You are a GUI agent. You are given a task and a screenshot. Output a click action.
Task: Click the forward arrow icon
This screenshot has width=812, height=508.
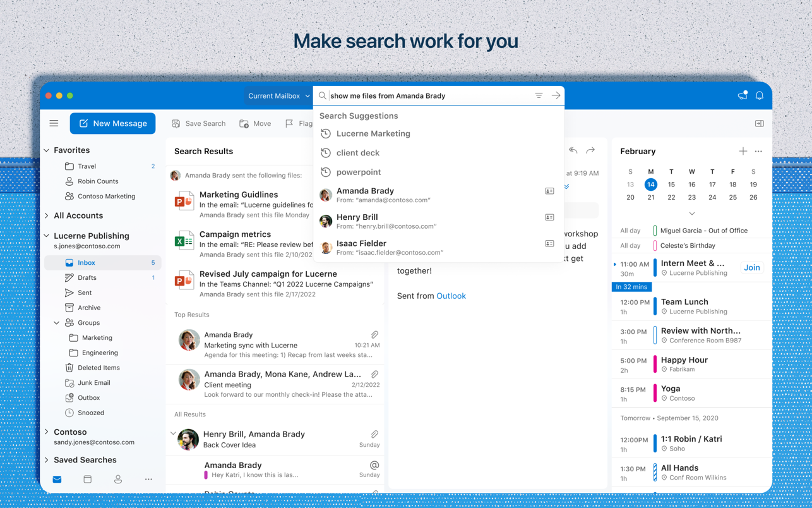point(590,151)
